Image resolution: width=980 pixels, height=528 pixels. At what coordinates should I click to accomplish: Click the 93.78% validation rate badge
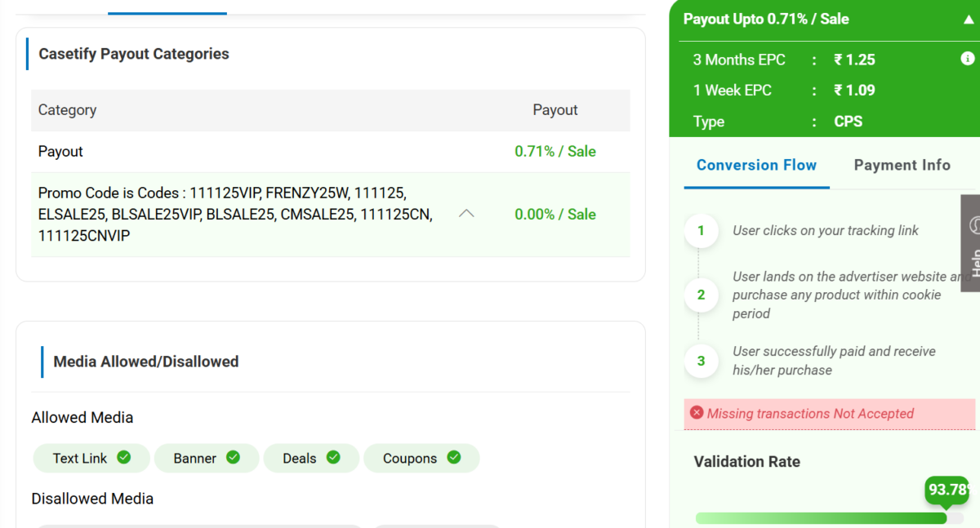[x=947, y=490]
